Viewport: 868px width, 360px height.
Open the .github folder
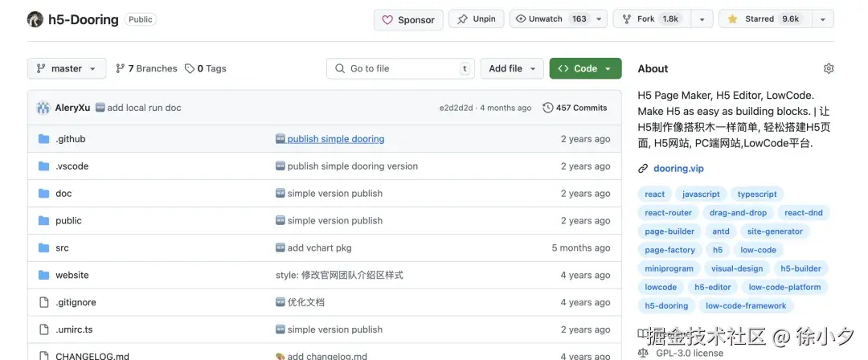pyautogui.click(x=70, y=139)
